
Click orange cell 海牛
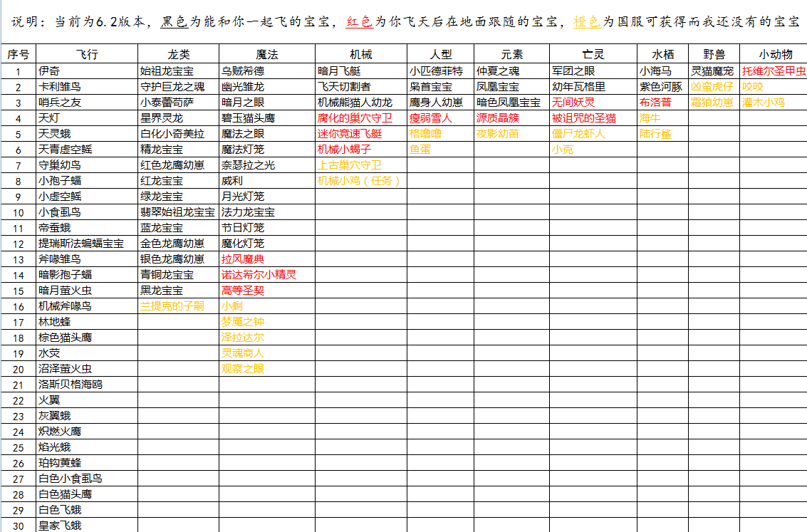click(663, 118)
